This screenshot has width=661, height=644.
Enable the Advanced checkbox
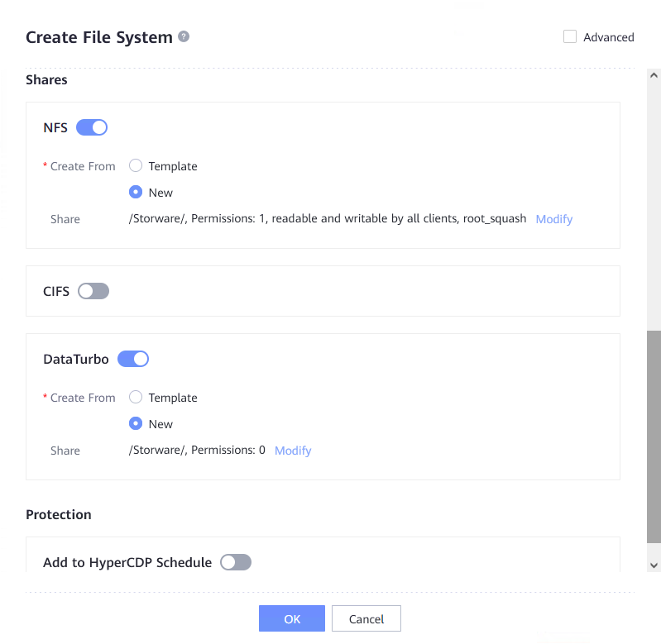click(x=570, y=36)
